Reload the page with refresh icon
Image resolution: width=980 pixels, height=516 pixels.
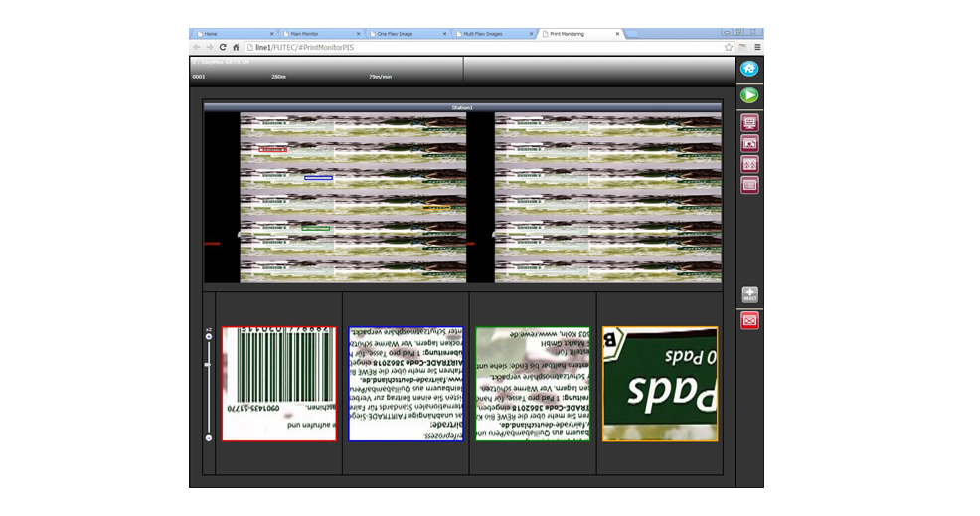(x=223, y=47)
